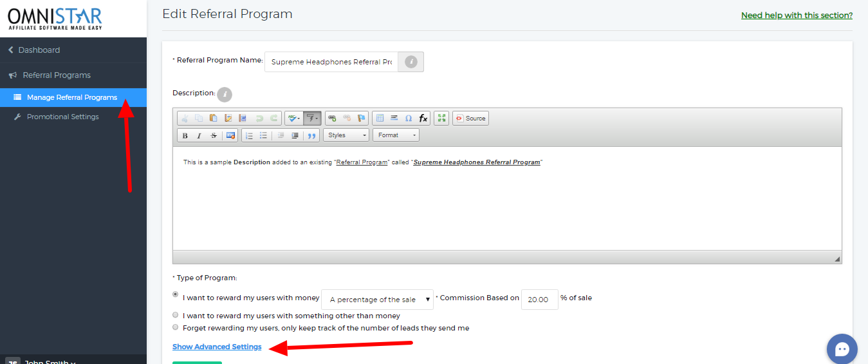Image resolution: width=868 pixels, height=364 pixels.
Task: Open the Styles dropdown
Action: 346,135
